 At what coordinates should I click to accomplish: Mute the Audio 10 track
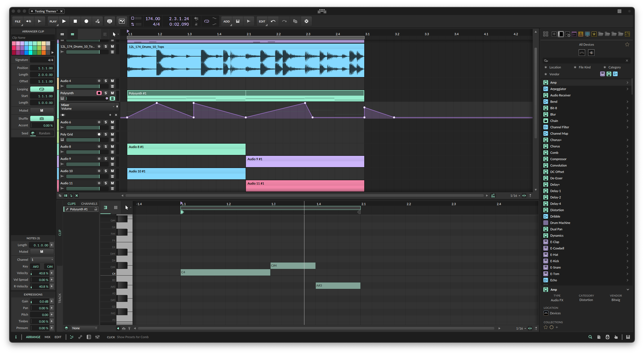(112, 171)
